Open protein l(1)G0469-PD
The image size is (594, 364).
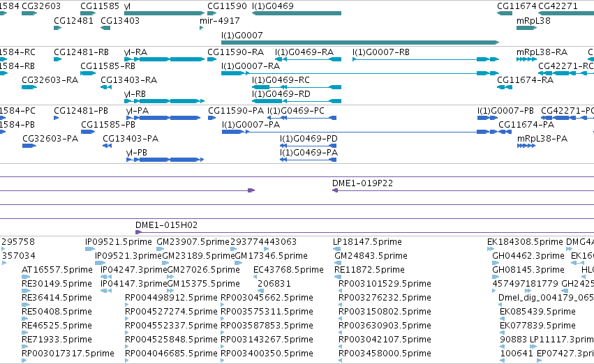pyautogui.click(x=309, y=139)
